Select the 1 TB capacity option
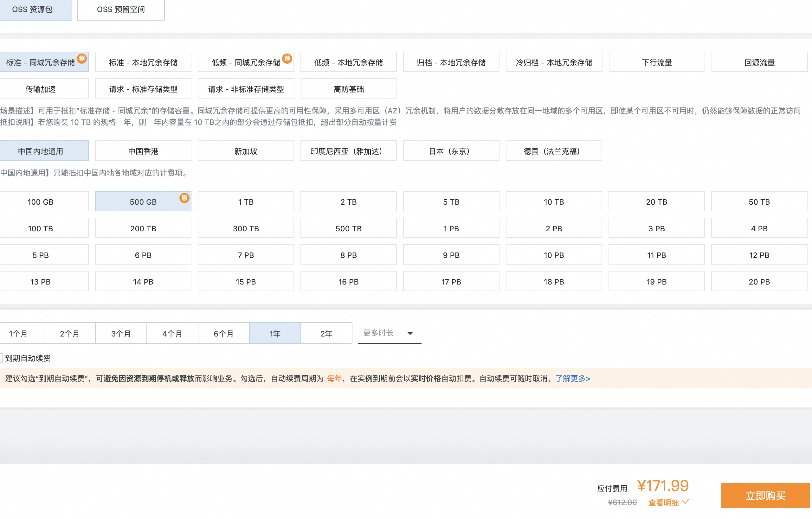 pyautogui.click(x=246, y=202)
